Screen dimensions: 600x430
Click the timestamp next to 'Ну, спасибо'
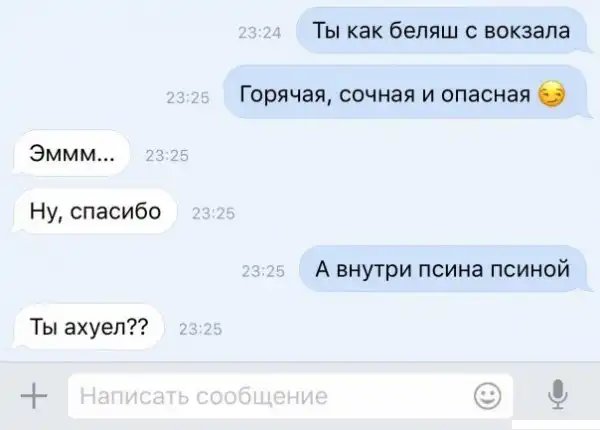coord(213,213)
